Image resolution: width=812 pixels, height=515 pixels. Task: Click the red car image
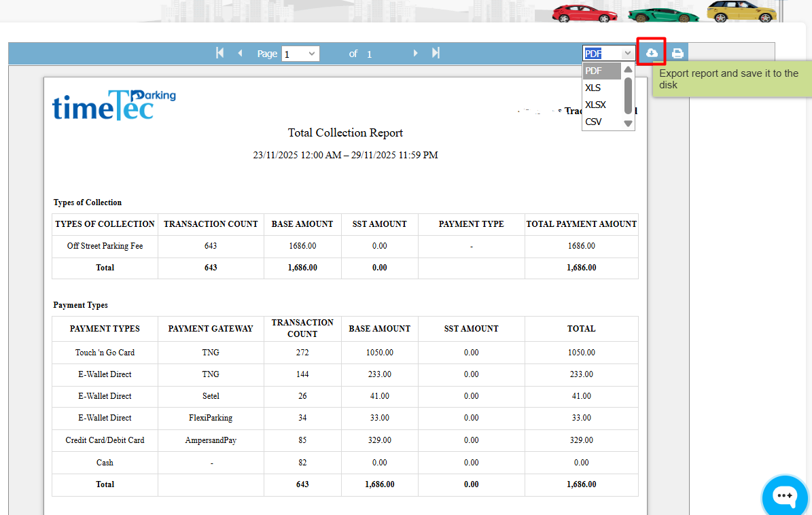click(583, 13)
